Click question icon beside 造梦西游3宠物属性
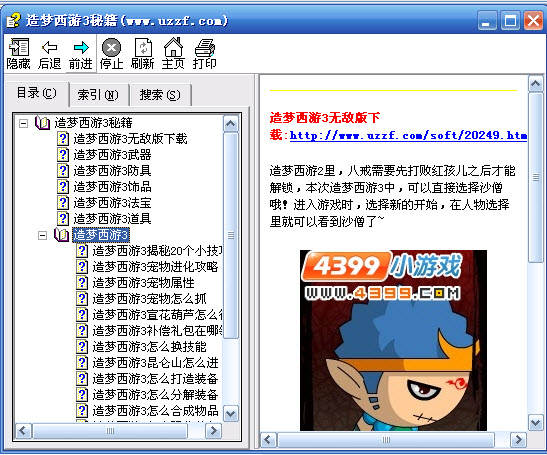This screenshot has height=455, width=547. (x=82, y=283)
